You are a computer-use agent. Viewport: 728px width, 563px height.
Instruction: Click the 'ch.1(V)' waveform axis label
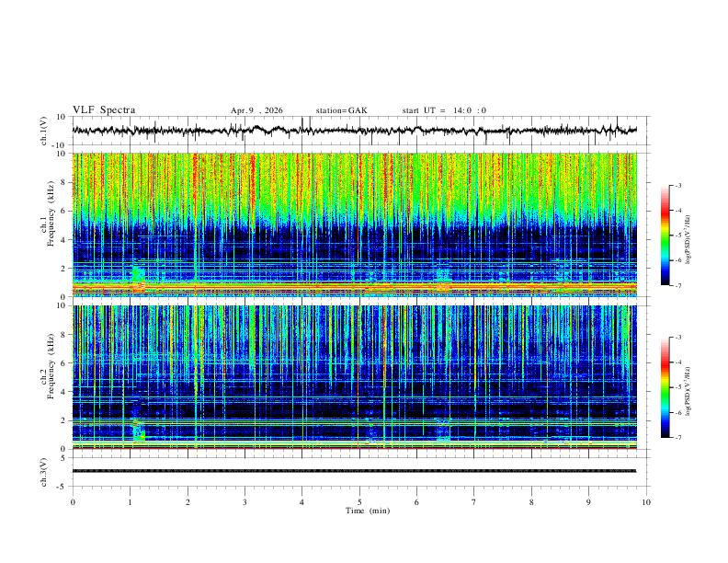pos(43,131)
